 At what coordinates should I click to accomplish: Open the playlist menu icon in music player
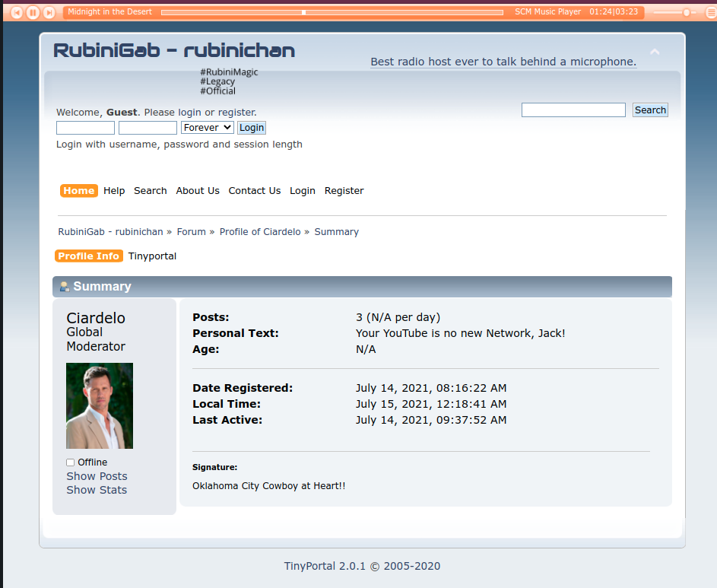coord(712,13)
